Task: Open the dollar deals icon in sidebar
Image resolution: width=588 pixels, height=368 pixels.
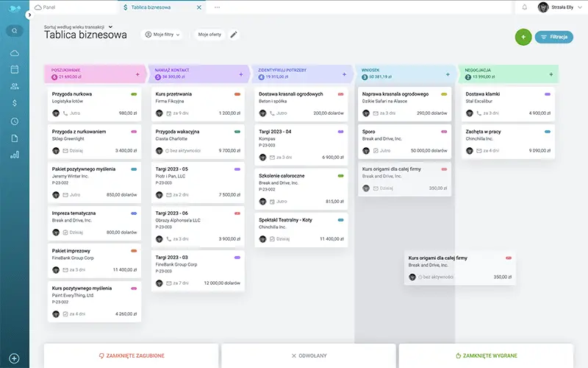Action: pos(14,103)
